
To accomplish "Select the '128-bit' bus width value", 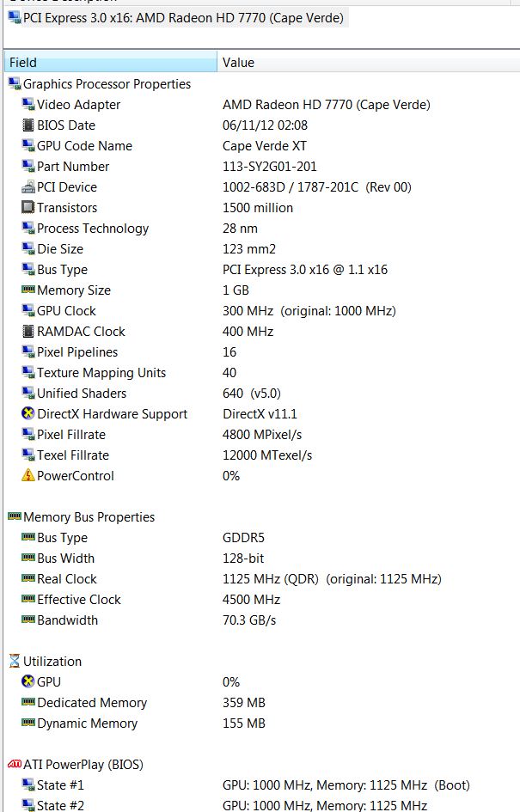I will pos(243,559).
